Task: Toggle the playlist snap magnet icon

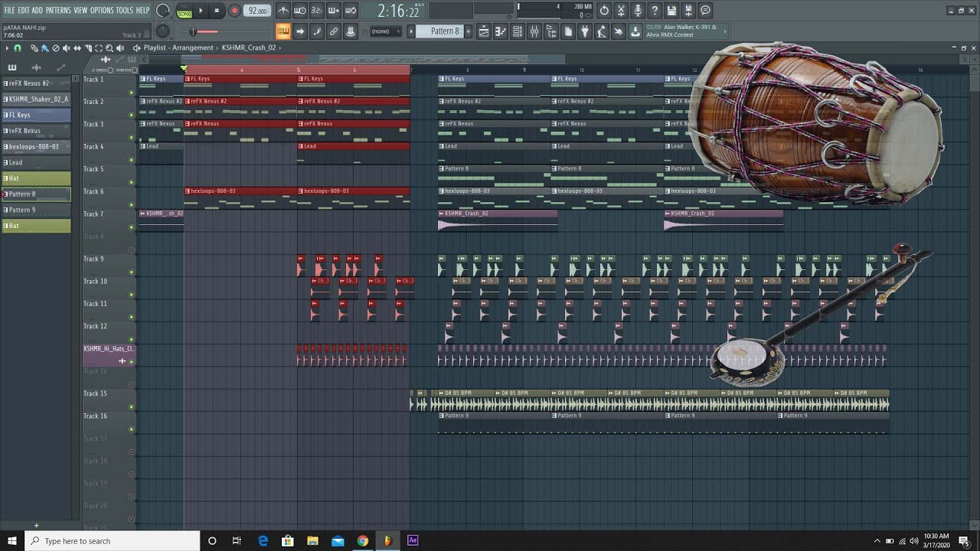Action: click(18, 48)
